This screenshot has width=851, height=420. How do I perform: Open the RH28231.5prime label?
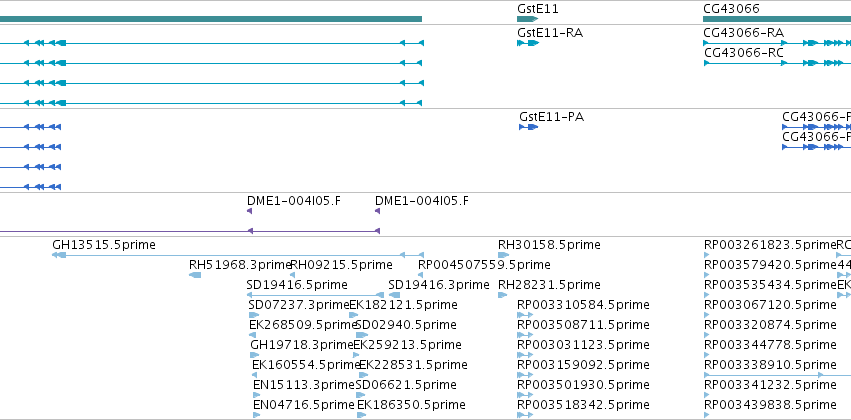click(549, 285)
